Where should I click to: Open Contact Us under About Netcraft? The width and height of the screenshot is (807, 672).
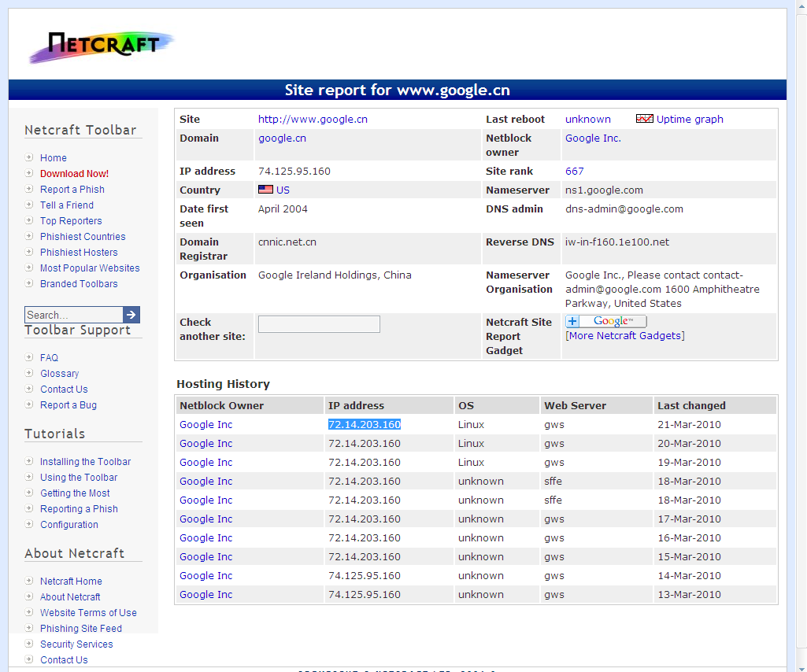pos(64,660)
